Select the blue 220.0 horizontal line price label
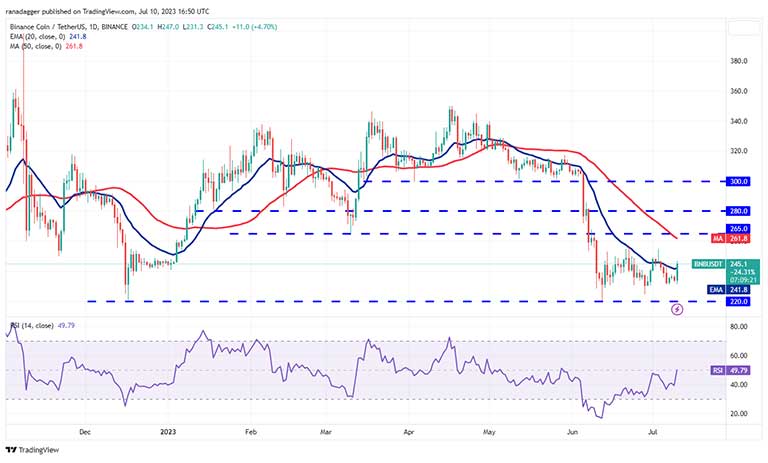This screenshot has width=768, height=463. click(739, 301)
